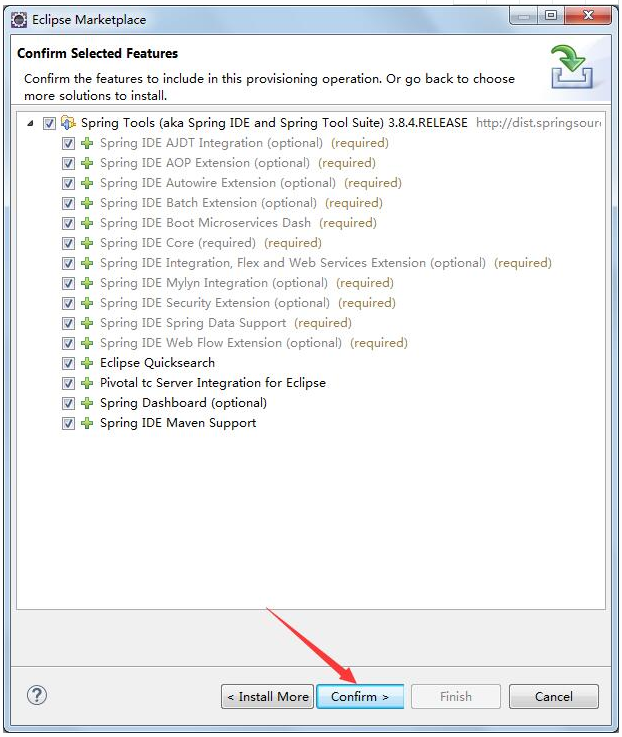Toggle Spring IDE Autowire Extension checkbox
This screenshot has width=622, height=737.
pos(68,183)
